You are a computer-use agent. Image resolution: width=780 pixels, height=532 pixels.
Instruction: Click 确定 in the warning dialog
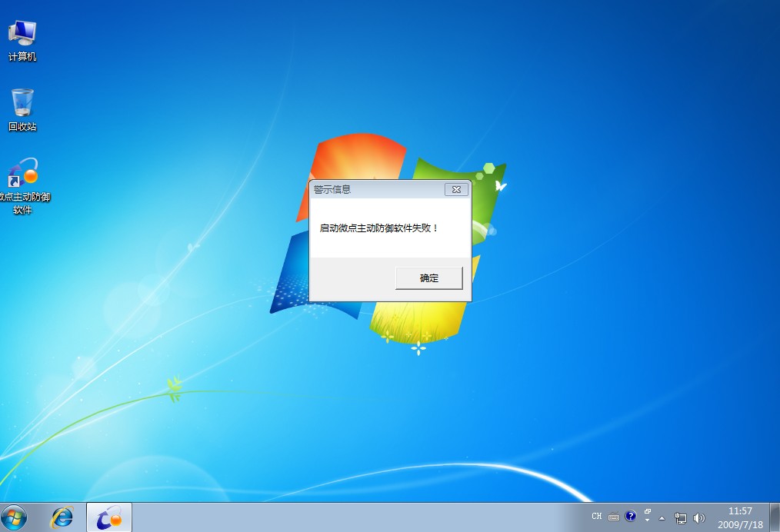pos(428,278)
